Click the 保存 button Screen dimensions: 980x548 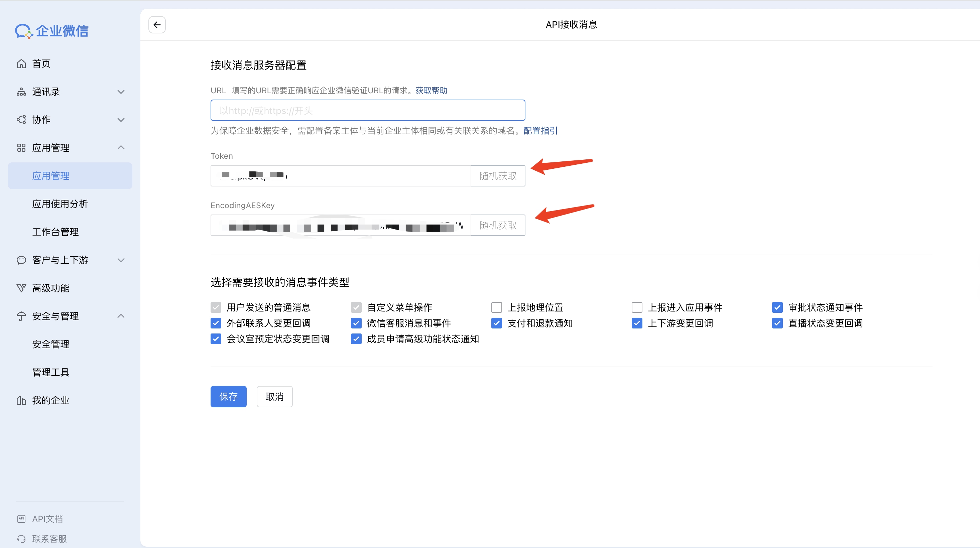pos(228,396)
